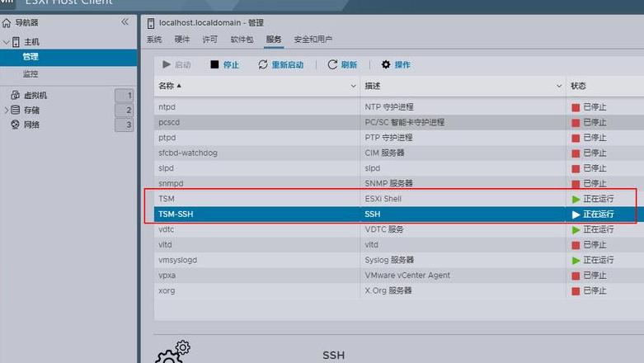
Task: Collapse the navigator panel with double chevron
Action: pyautogui.click(x=125, y=22)
